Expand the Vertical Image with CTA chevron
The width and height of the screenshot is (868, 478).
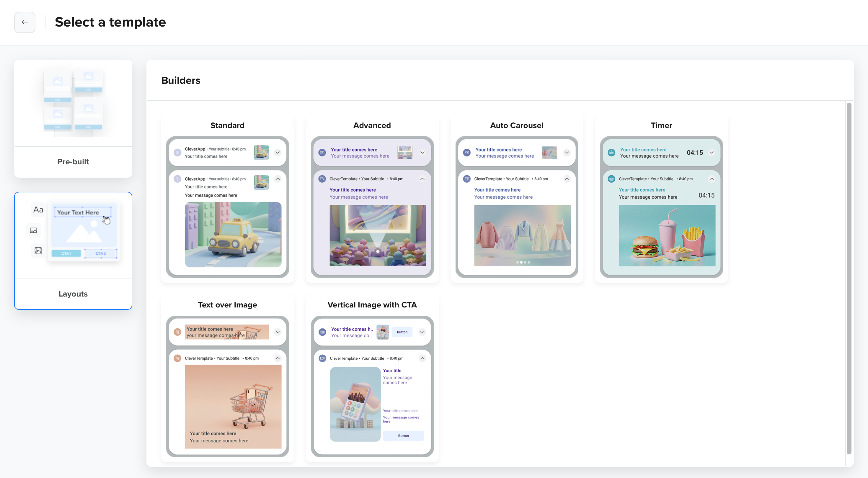coord(422,332)
